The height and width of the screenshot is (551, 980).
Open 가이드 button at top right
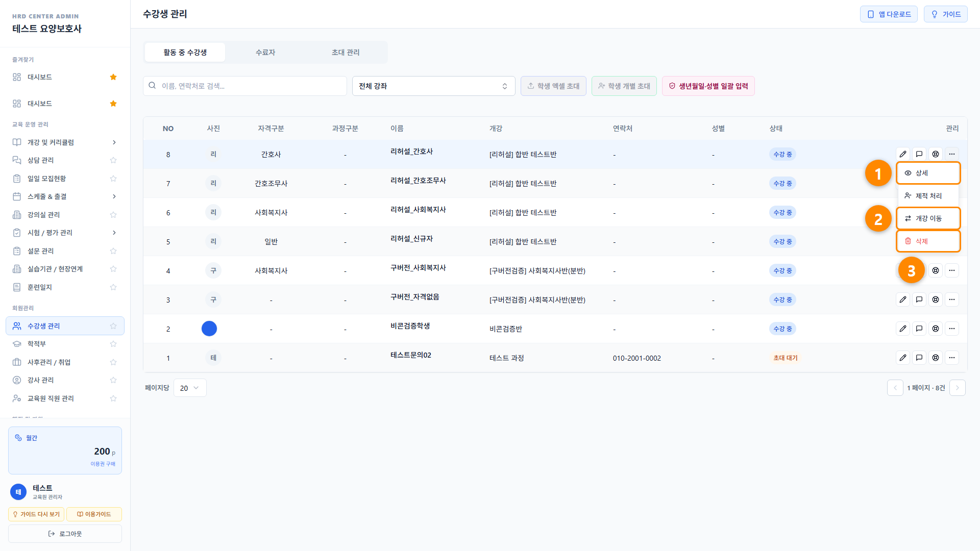pyautogui.click(x=945, y=14)
